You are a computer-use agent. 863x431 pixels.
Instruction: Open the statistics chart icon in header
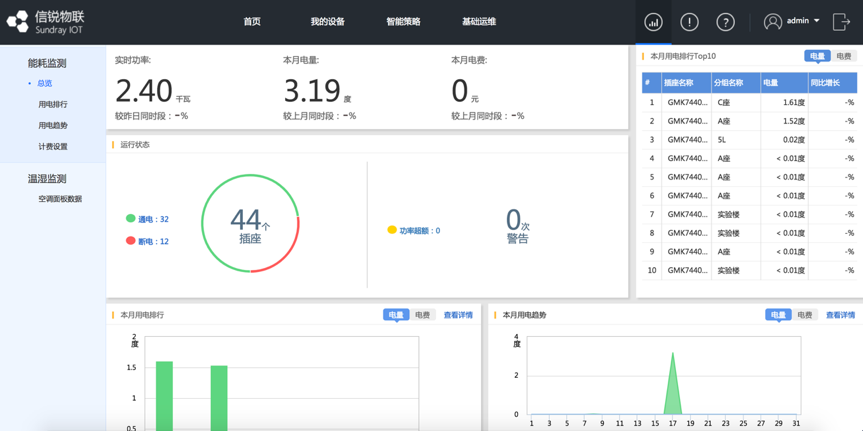click(653, 22)
